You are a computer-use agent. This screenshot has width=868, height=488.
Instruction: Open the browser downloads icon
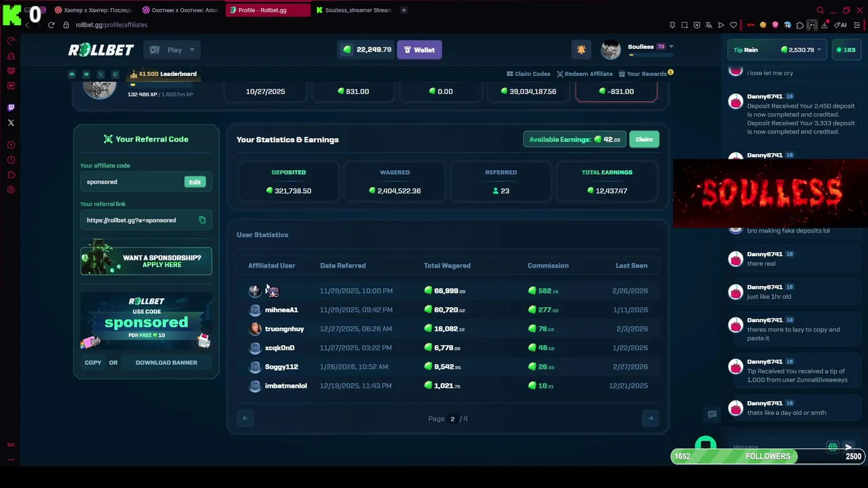click(824, 25)
